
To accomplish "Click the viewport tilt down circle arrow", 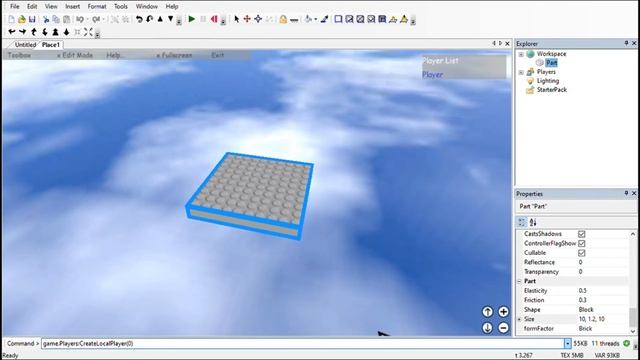I will pyautogui.click(x=487, y=328).
